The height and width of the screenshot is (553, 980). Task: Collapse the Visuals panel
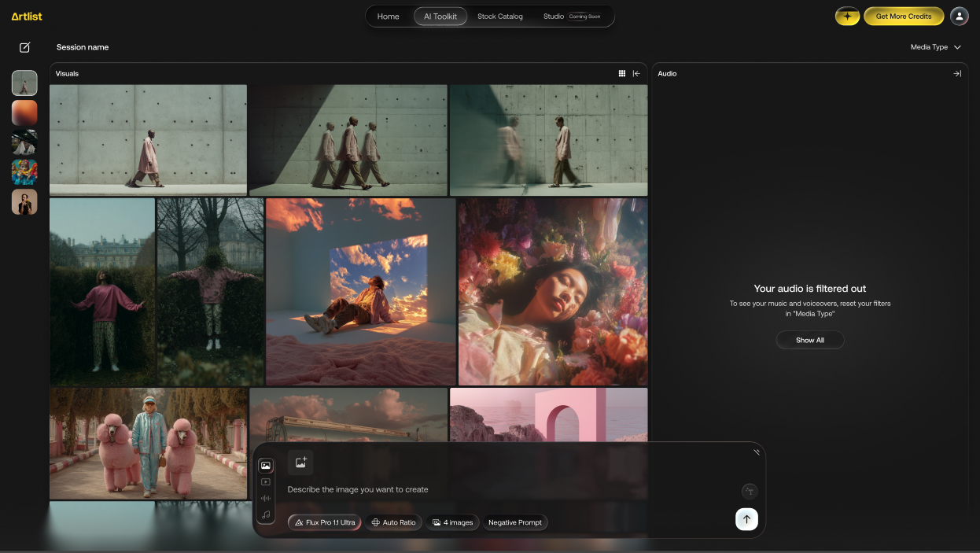click(636, 73)
